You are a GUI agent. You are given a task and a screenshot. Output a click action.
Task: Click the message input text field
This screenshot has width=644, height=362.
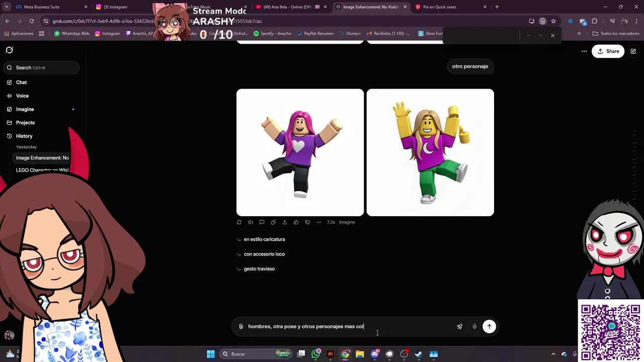point(350,327)
